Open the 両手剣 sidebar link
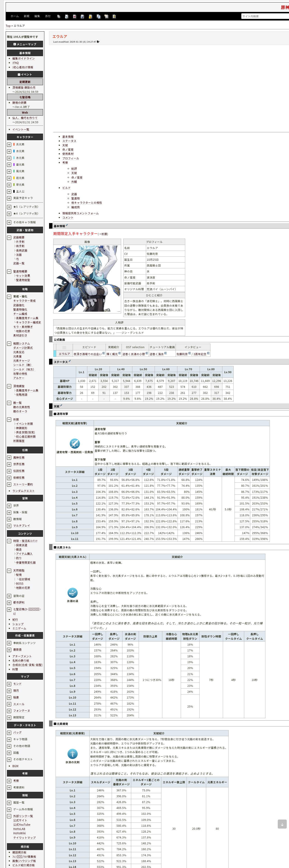 point(20,246)
